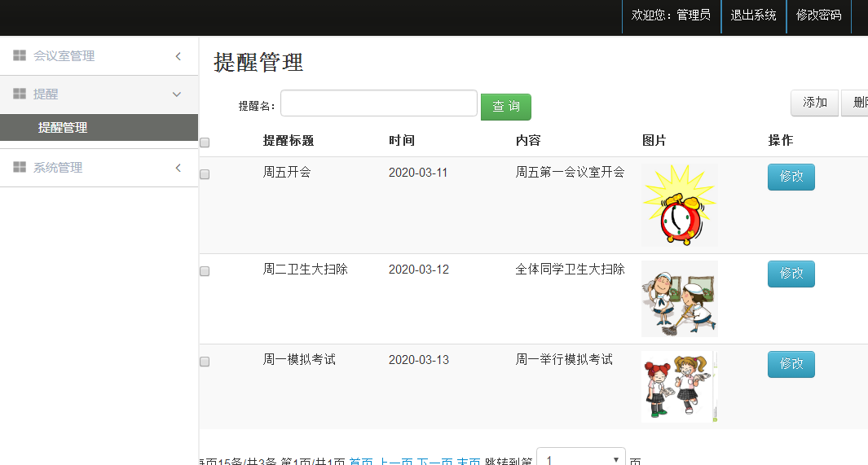Click the grid icon beside 提醒

pos(20,94)
